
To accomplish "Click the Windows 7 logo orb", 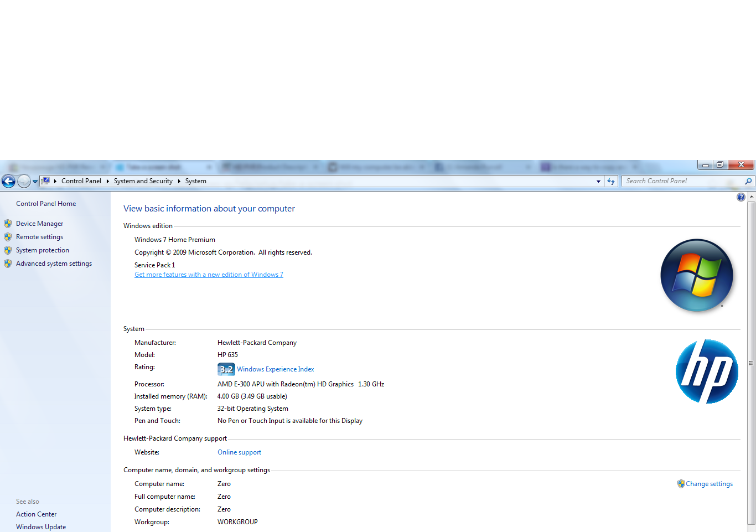I will coord(697,275).
